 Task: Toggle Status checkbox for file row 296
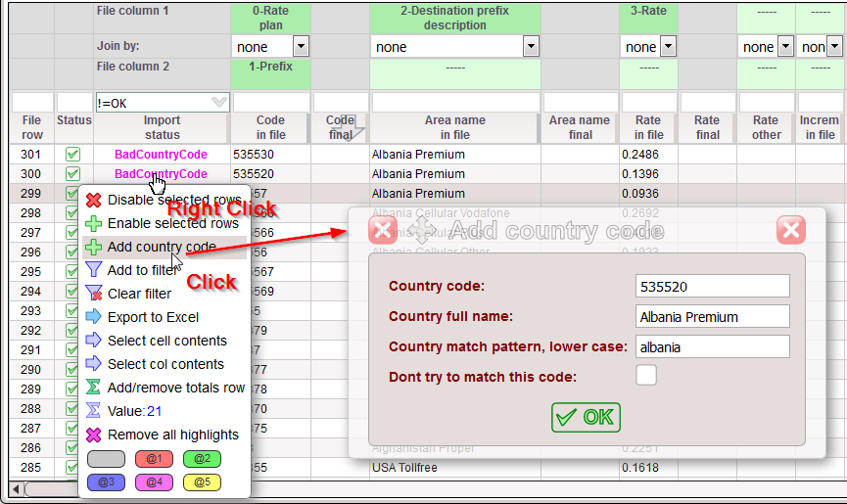click(71, 252)
